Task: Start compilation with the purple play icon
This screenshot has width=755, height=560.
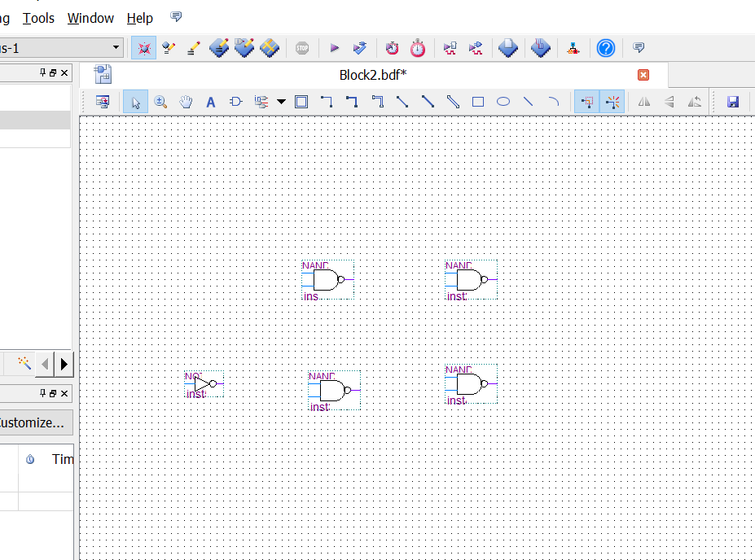Action: pos(334,48)
